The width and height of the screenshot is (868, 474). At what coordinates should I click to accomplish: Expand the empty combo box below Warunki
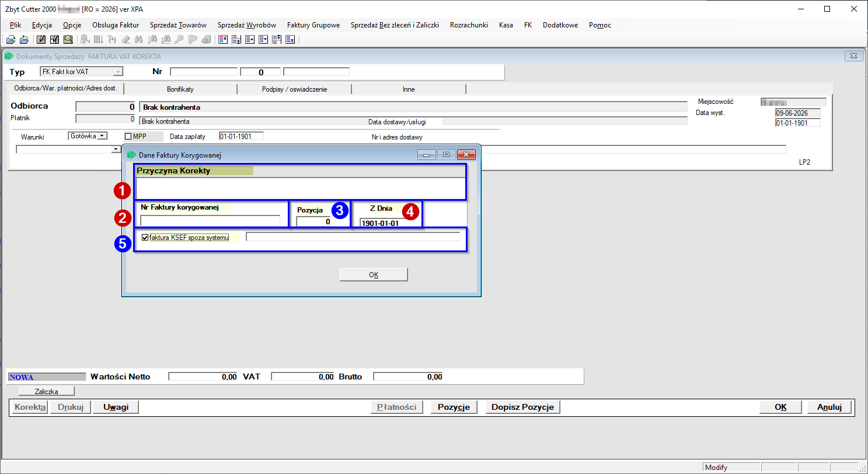pyautogui.click(x=115, y=149)
